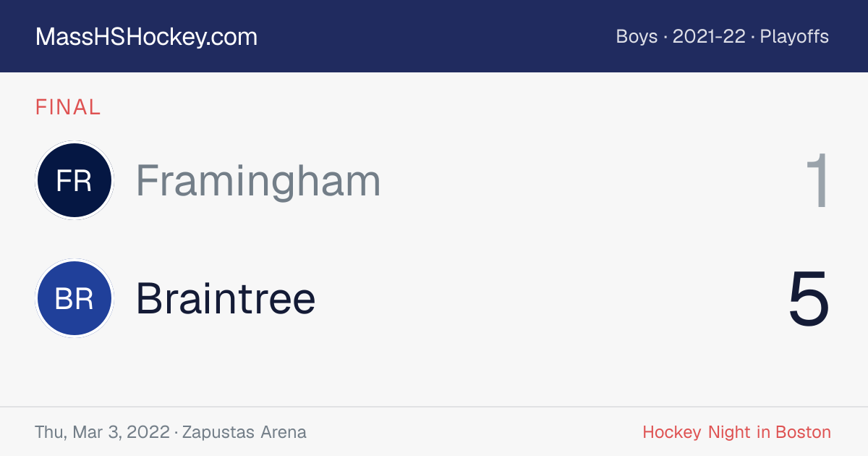This screenshot has width=868, height=456.
Task: Open the Framingham team name
Action: pos(258,181)
